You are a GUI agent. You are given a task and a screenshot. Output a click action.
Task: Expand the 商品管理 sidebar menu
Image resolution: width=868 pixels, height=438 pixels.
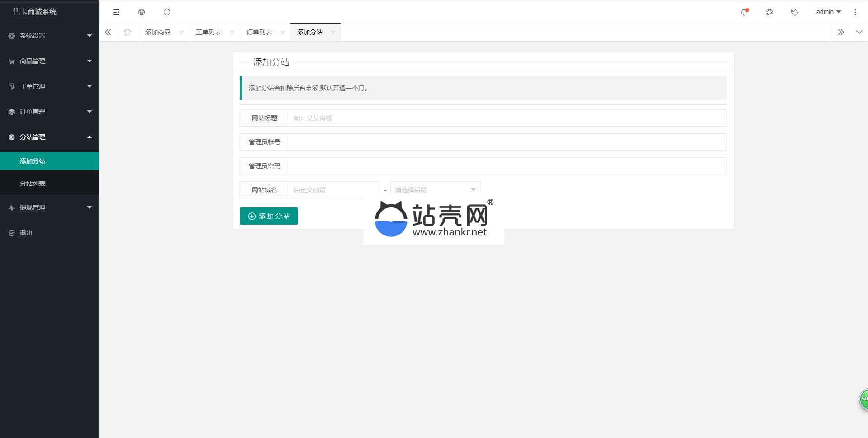pyautogui.click(x=49, y=61)
